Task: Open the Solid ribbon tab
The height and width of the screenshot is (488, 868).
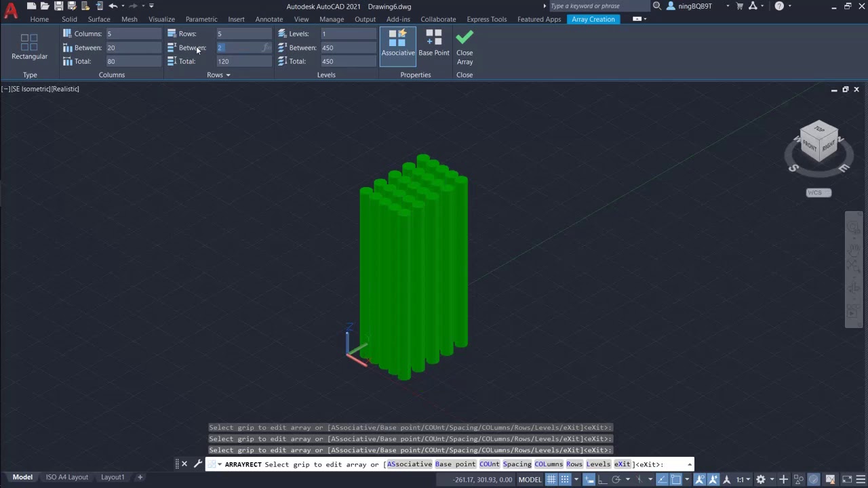Action: [69, 19]
